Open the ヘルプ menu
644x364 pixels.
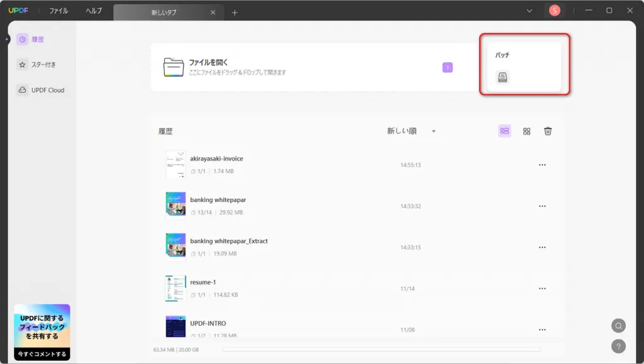point(94,11)
